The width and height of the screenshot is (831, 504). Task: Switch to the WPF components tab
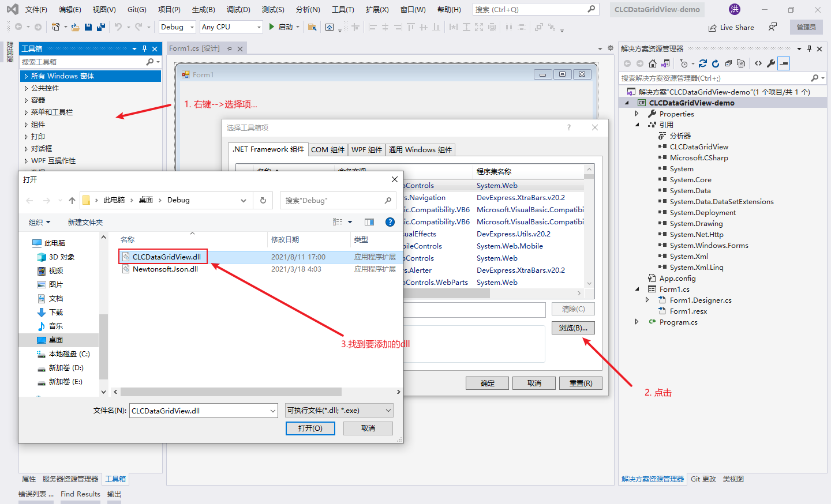tap(367, 150)
